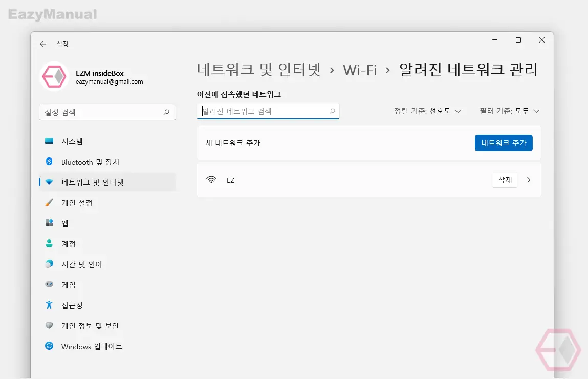588x379 pixels.
Task: Open the EZM insideBox profile avatar
Action: (x=54, y=76)
